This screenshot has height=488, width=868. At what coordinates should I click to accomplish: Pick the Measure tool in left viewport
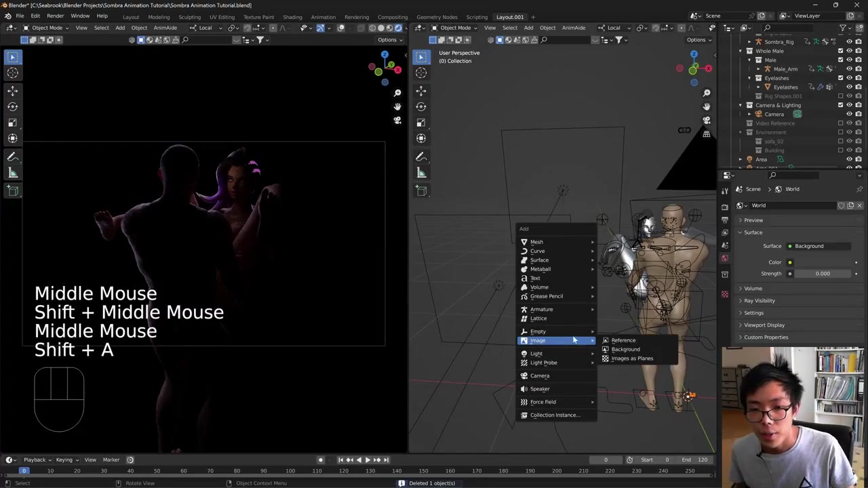13,173
